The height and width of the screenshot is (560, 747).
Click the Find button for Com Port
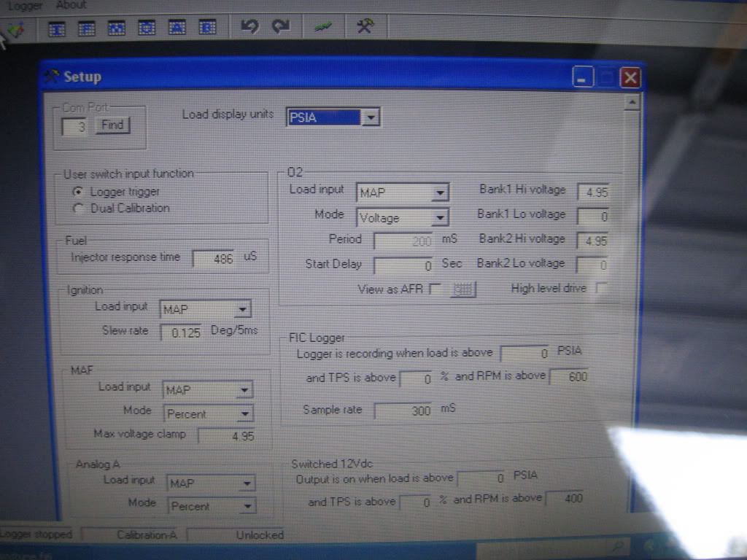[112, 125]
